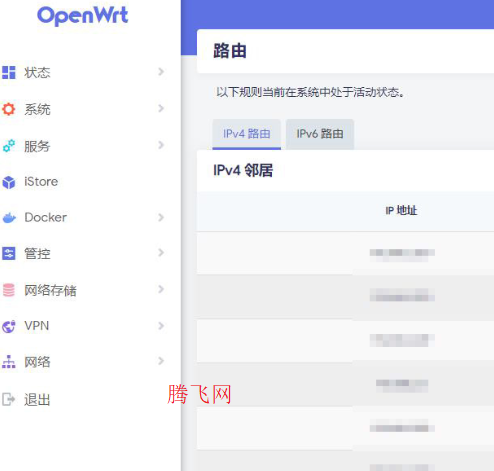The height and width of the screenshot is (471, 494).
Task: Expand the 管控 menu chevron
Action: tap(161, 253)
